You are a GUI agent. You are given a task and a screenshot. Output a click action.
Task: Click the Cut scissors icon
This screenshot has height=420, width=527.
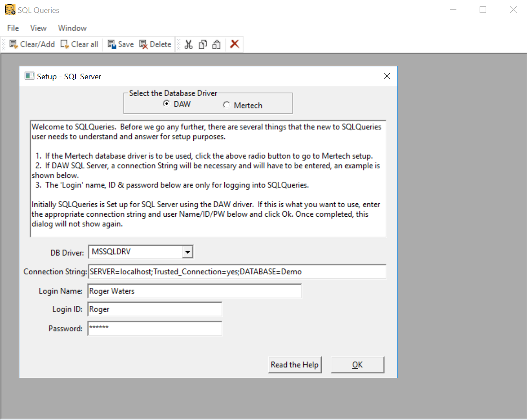tap(189, 44)
